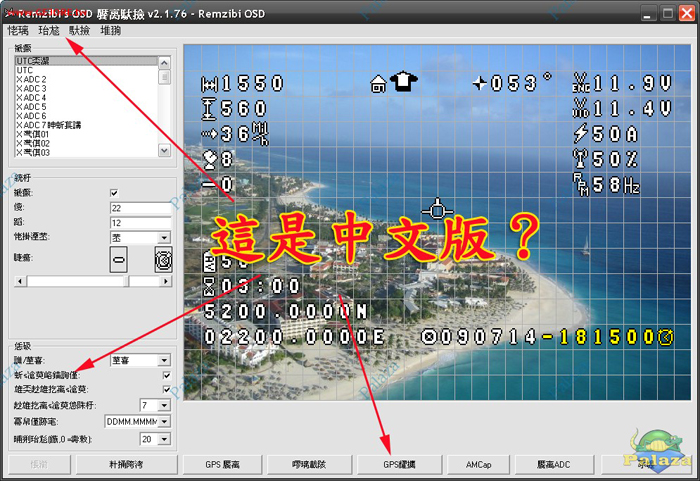Select the lightning current icon beside 50A

pos(580,134)
